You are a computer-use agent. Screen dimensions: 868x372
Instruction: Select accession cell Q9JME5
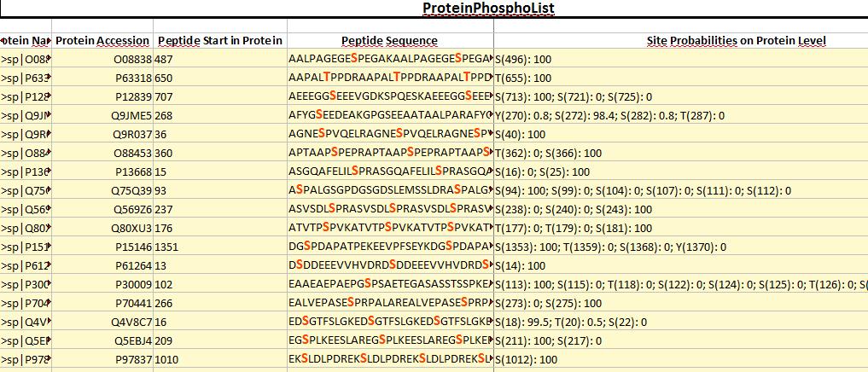click(102, 116)
